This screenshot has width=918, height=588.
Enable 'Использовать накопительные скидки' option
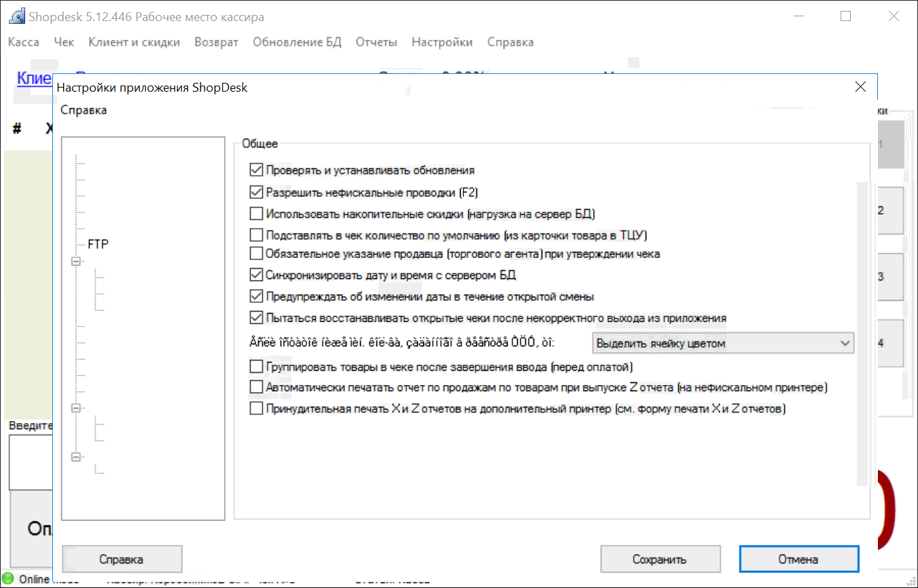click(256, 214)
